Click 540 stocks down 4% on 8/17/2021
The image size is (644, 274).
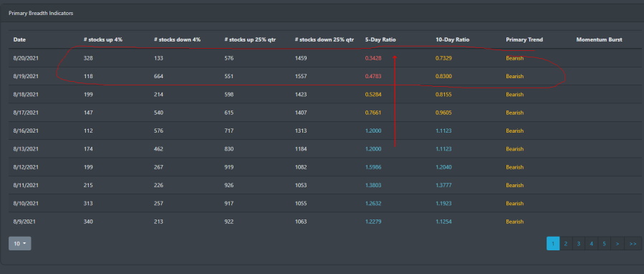158,113
